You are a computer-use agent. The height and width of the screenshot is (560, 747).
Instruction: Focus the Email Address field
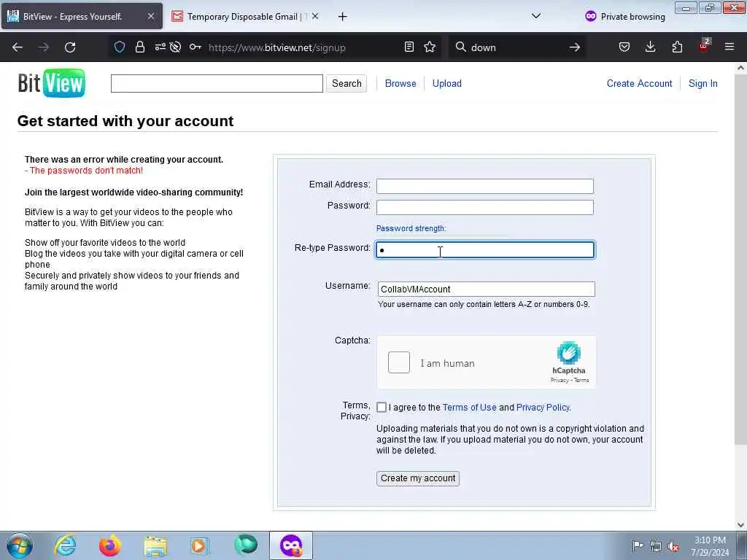click(x=485, y=186)
